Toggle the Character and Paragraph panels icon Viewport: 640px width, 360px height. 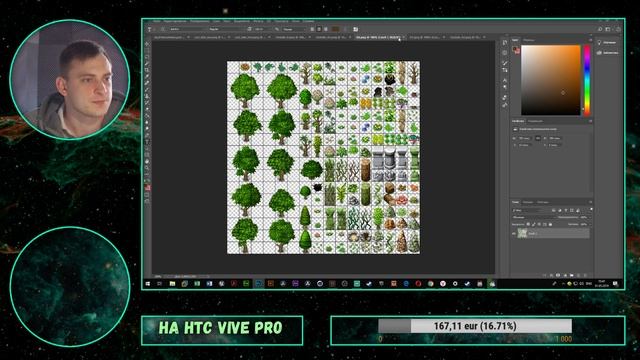[x=356, y=29]
